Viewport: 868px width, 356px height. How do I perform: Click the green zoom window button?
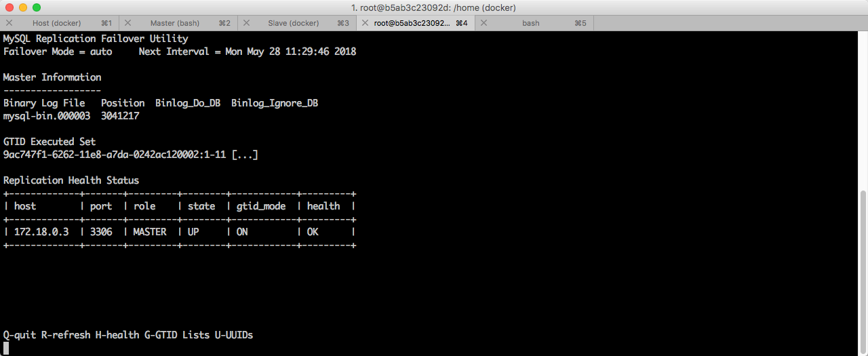pos(37,7)
